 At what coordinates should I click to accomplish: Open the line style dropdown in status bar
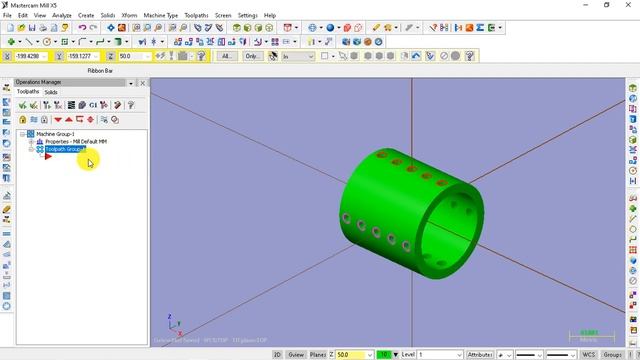(x=540, y=355)
